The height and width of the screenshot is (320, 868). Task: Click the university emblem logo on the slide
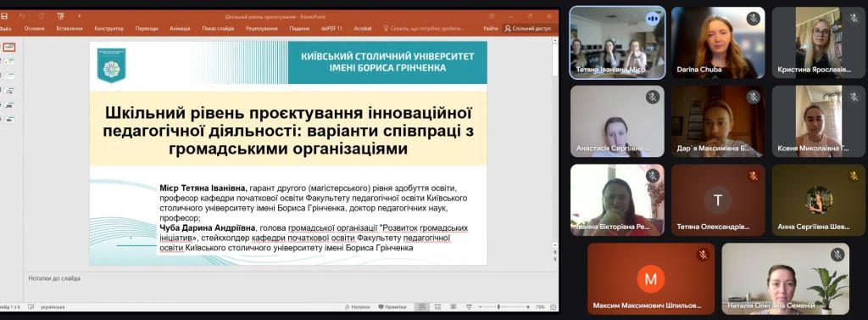111,65
